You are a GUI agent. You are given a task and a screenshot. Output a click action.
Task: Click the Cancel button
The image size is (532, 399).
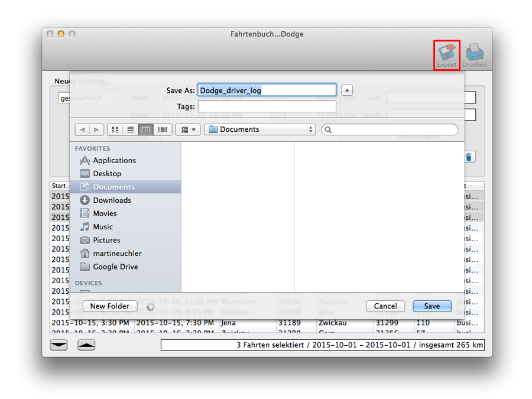[x=385, y=306]
